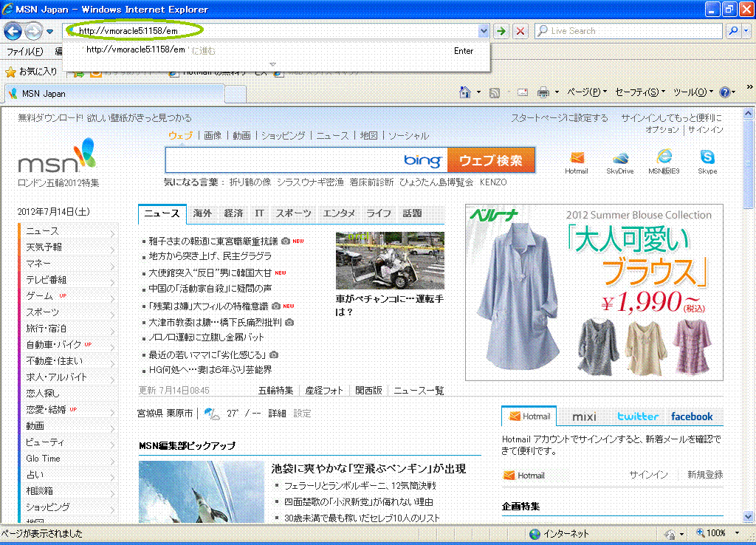
Task: Select the 画像 search category
Action: (213, 136)
